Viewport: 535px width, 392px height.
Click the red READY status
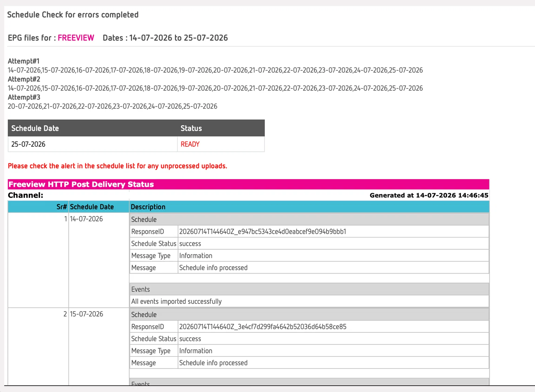click(190, 144)
